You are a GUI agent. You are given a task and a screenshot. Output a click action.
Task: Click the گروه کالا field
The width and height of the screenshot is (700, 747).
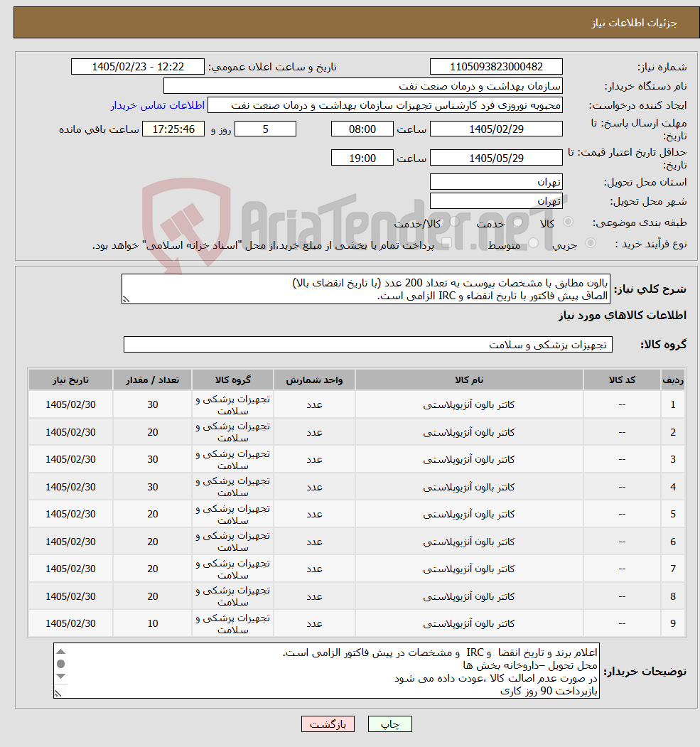click(x=367, y=345)
